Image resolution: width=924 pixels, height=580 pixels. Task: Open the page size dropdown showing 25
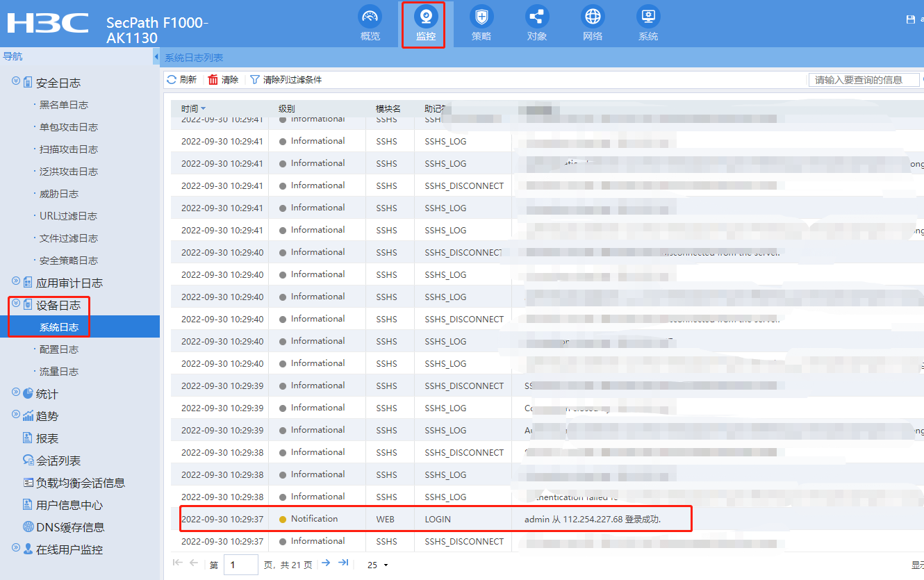click(378, 565)
